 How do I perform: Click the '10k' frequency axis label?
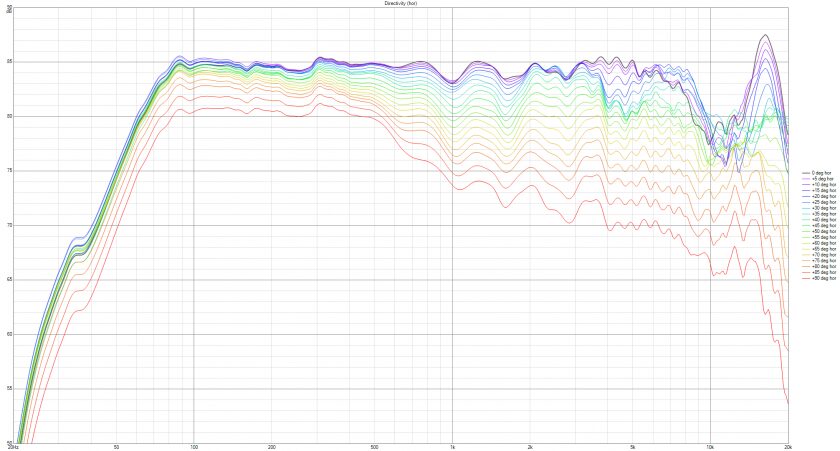(710, 447)
